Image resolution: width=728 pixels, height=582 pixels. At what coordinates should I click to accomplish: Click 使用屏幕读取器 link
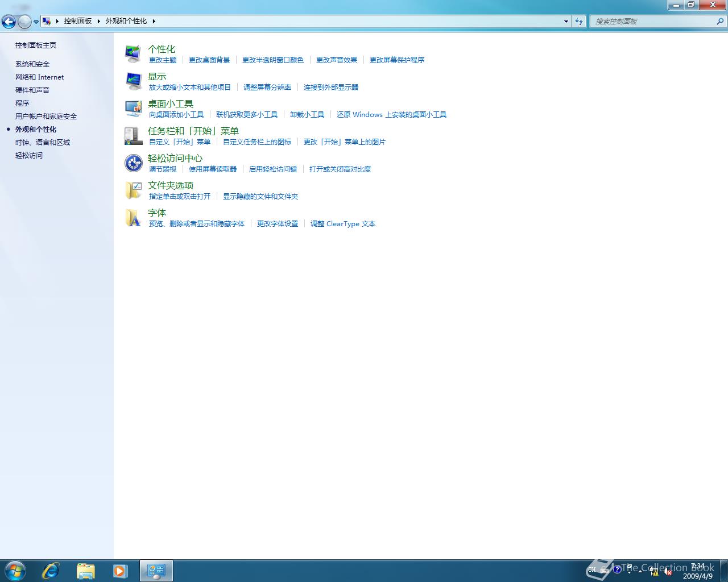pyautogui.click(x=213, y=169)
